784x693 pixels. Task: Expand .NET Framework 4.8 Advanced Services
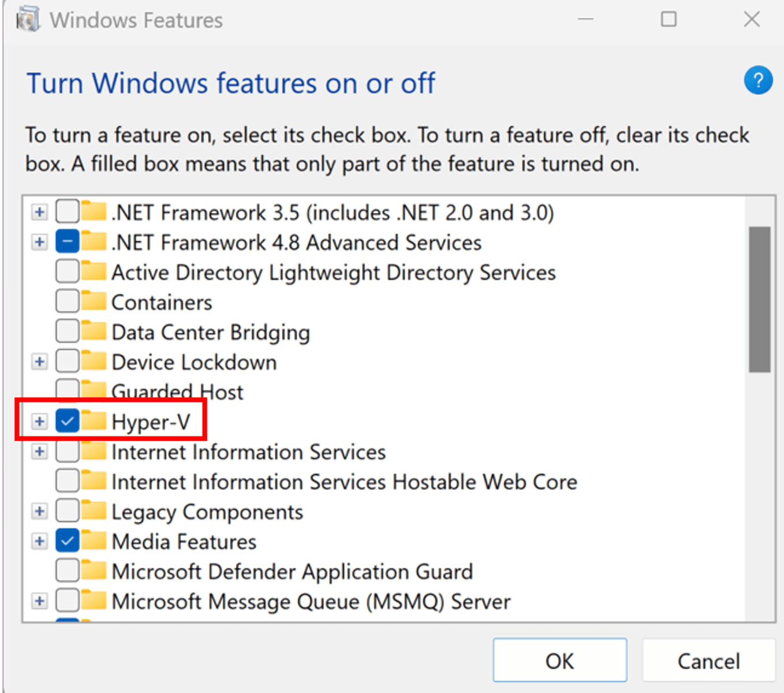click(39, 241)
